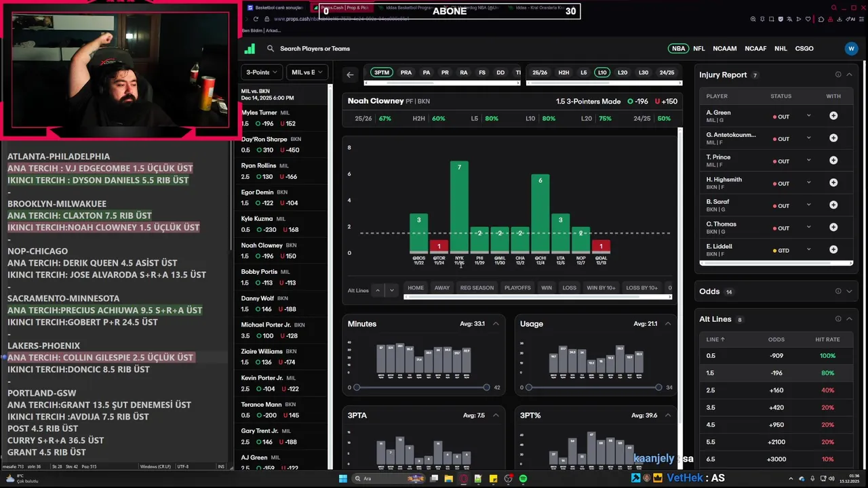
Task: Collapse the 3PTA chart card
Action: coord(496,415)
